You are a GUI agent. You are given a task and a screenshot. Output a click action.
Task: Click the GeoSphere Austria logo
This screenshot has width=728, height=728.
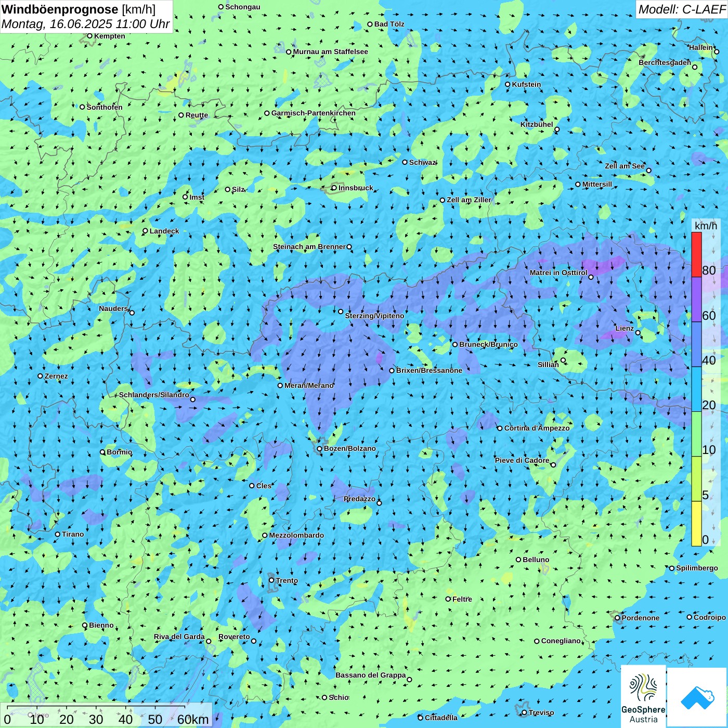(643, 697)
